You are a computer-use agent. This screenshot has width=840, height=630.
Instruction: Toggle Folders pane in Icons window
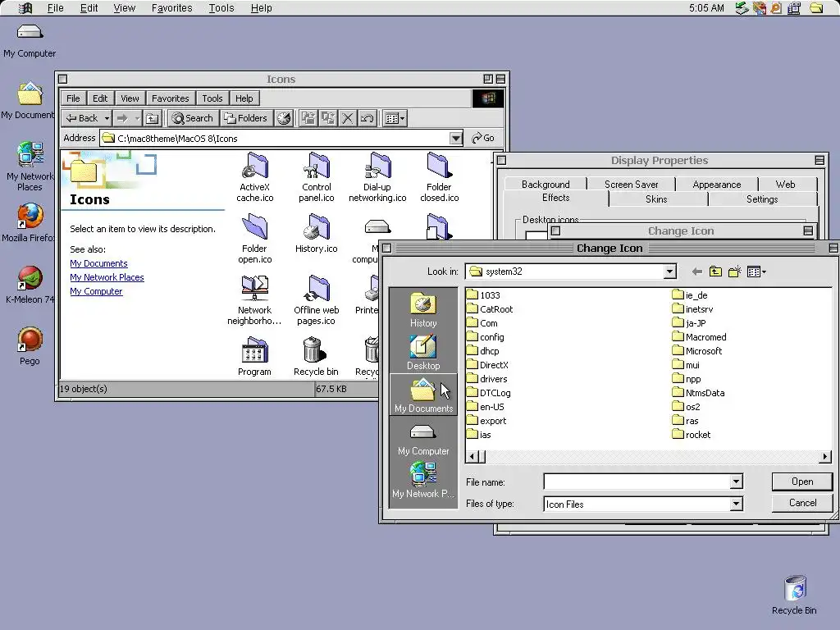pos(245,118)
